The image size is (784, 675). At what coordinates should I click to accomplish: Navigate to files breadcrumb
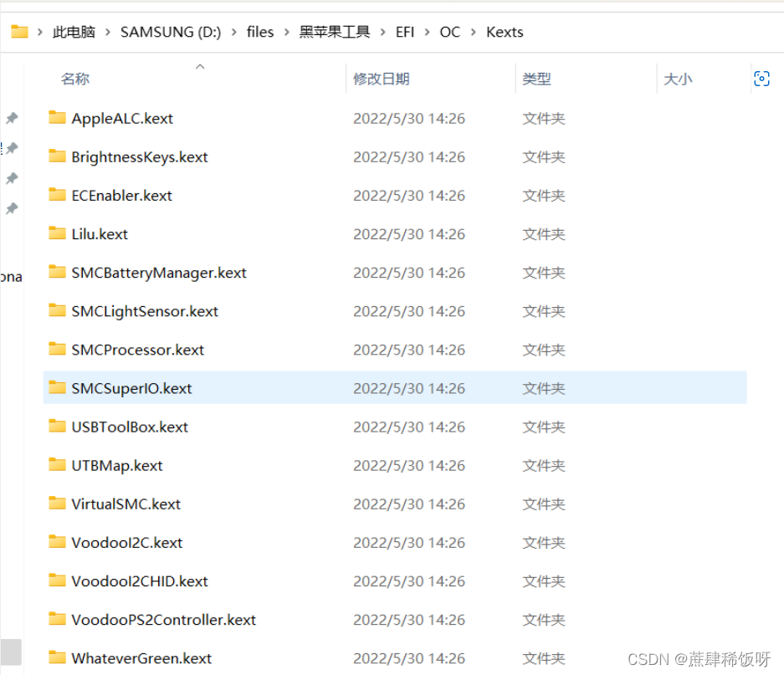click(260, 32)
